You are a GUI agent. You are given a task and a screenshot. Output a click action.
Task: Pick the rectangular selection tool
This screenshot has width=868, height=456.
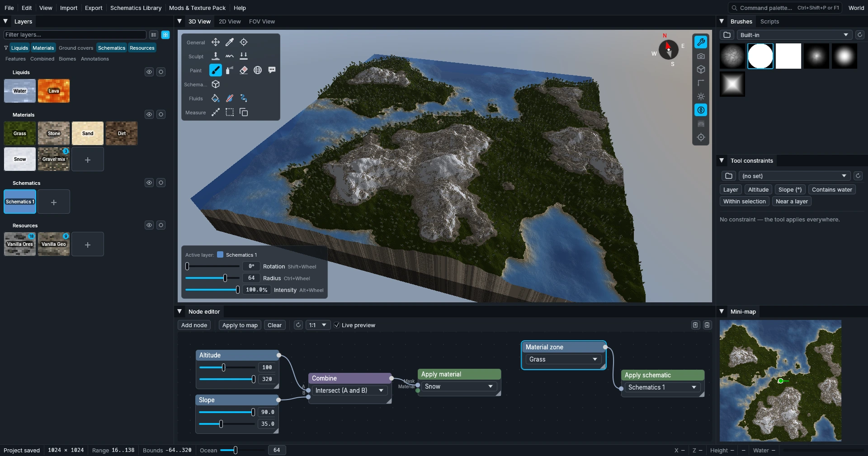(230, 112)
